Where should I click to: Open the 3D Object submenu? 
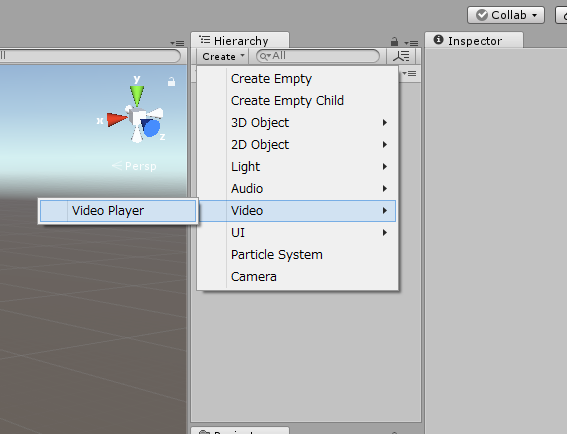pyautogui.click(x=298, y=123)
